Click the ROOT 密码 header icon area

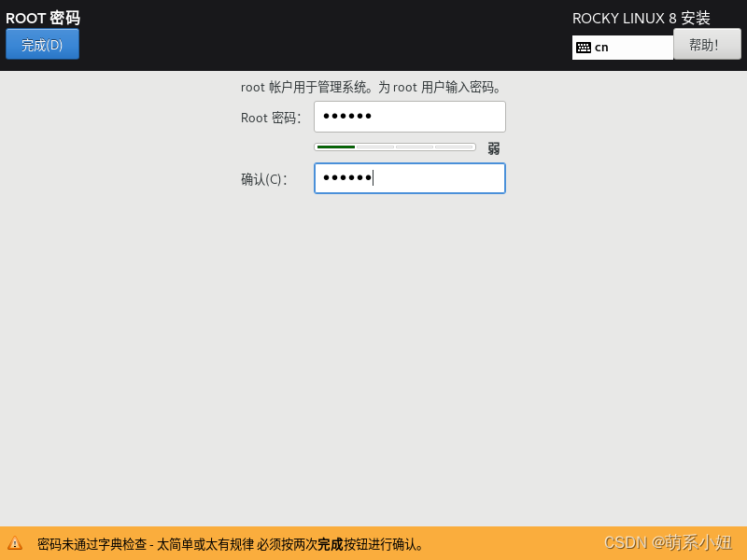(42, 17)
